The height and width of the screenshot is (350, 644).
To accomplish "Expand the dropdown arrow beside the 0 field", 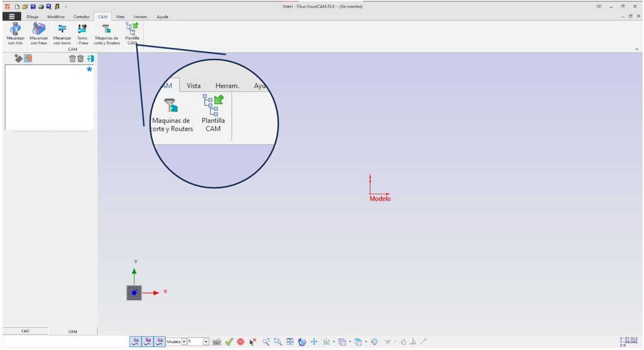I will tap(206, 342).
